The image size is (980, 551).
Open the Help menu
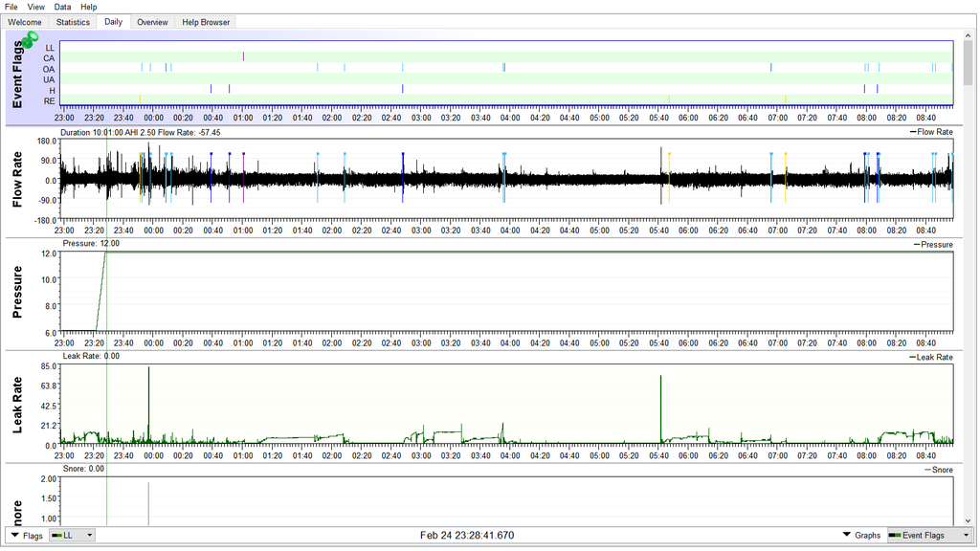(89, 7)
